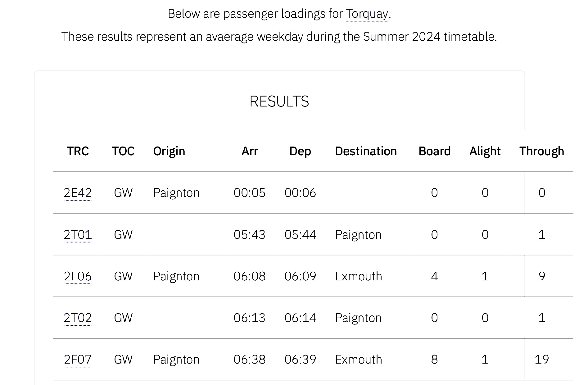
Task: Open the 2T01 train link
Action: pos(78,234)
